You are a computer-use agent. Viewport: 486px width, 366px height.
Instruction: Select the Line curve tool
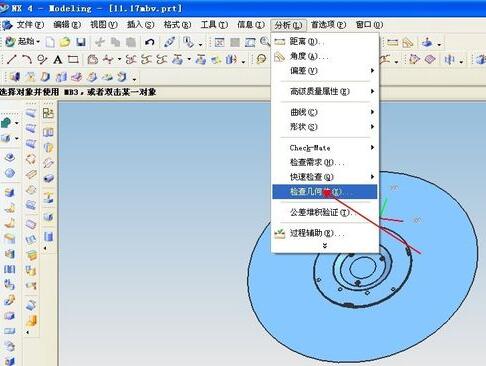(x=12, y=60)
